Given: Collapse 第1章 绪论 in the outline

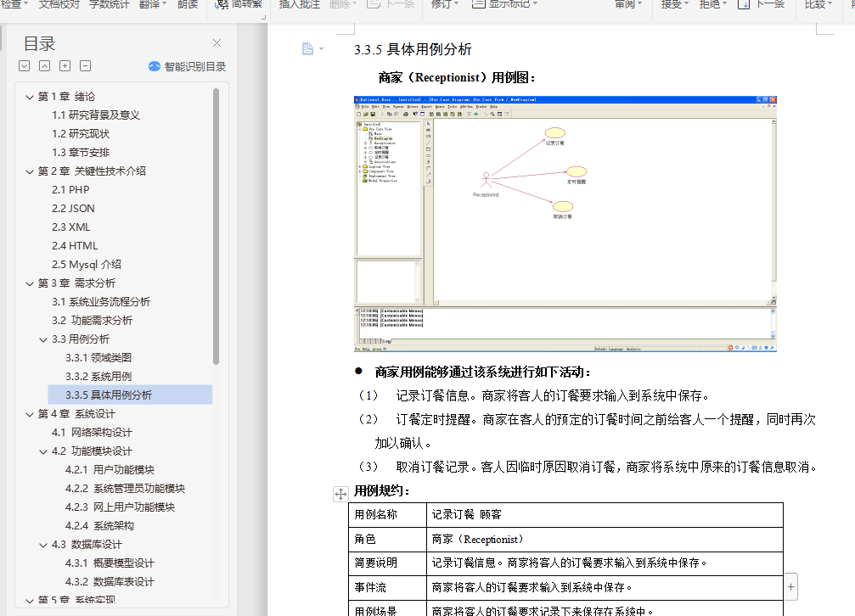Looking at the screenshot, I should pos(30,97).
